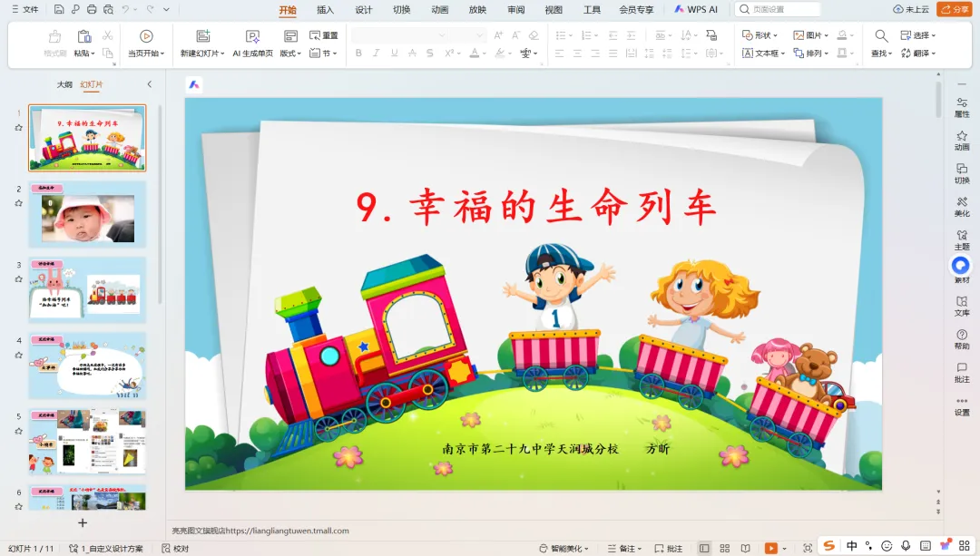Open the 切换 transition panel in sidebar

(962, 173)
